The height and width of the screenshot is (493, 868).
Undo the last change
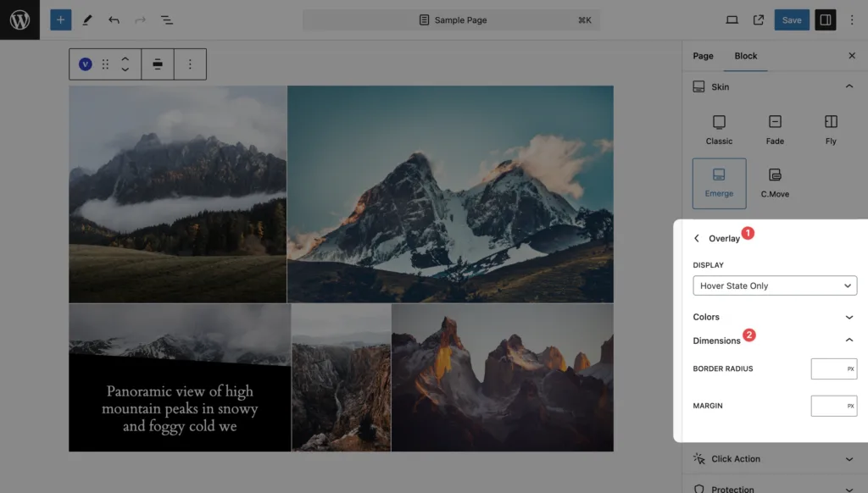point(114,20)
